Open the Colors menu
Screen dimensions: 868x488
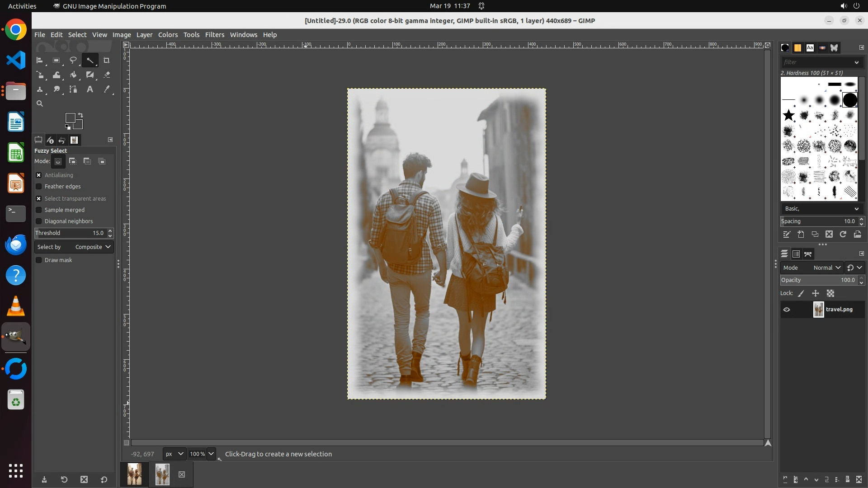click(168, 35)
